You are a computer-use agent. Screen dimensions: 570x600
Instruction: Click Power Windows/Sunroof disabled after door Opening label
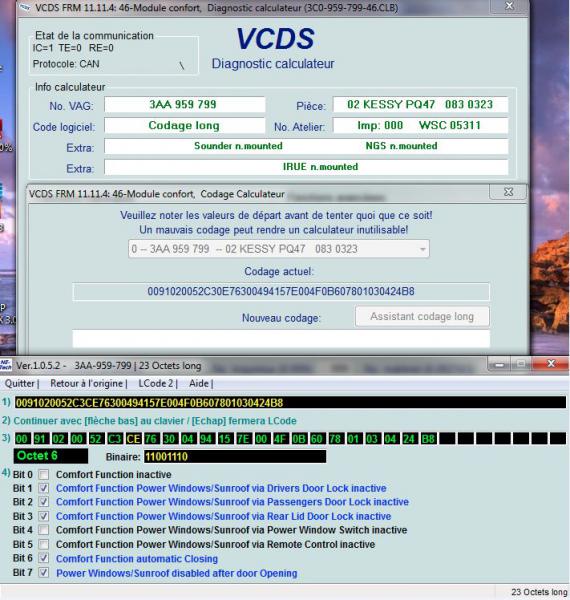(177, 573)
